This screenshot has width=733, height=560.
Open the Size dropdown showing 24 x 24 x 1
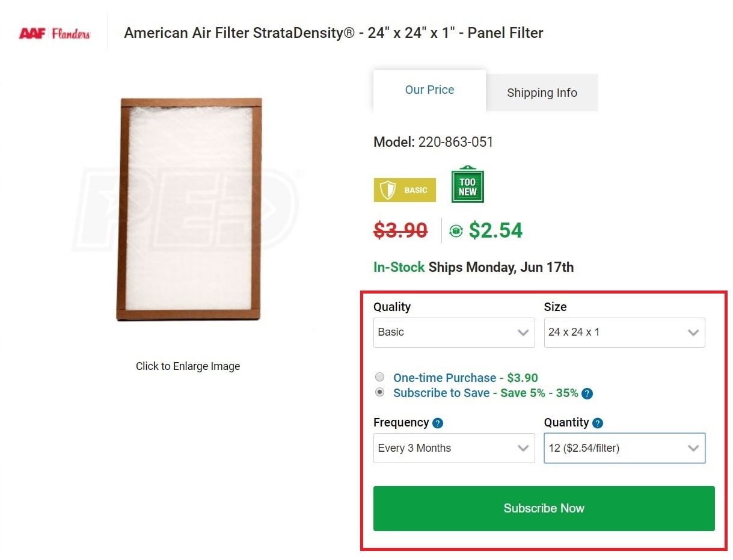point(624,333)
